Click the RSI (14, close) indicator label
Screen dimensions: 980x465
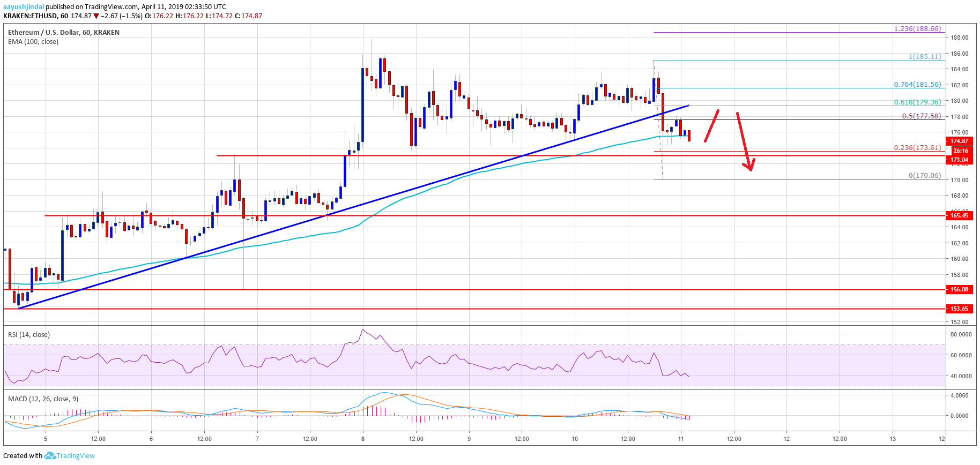pos(29,335)
